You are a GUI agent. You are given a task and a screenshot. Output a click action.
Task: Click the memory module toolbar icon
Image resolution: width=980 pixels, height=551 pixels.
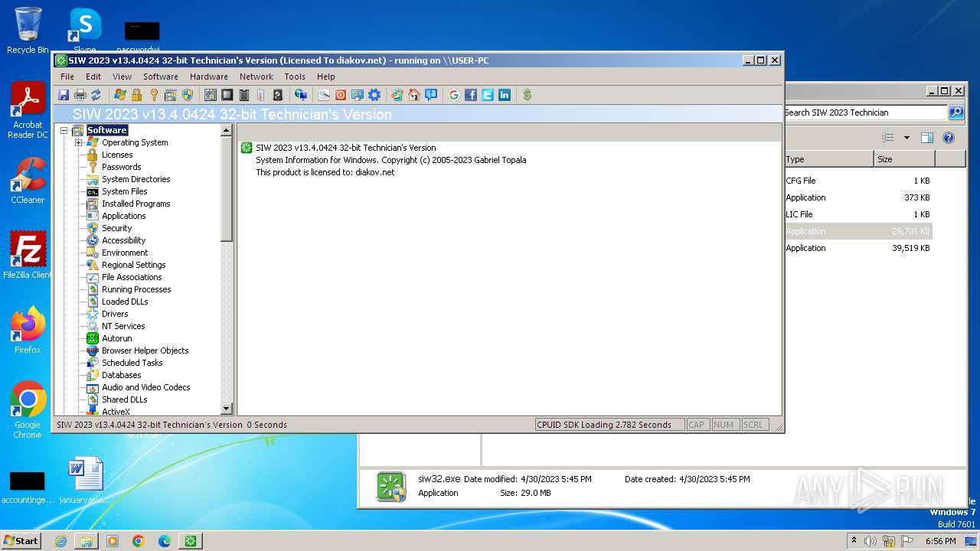[244, 95]
